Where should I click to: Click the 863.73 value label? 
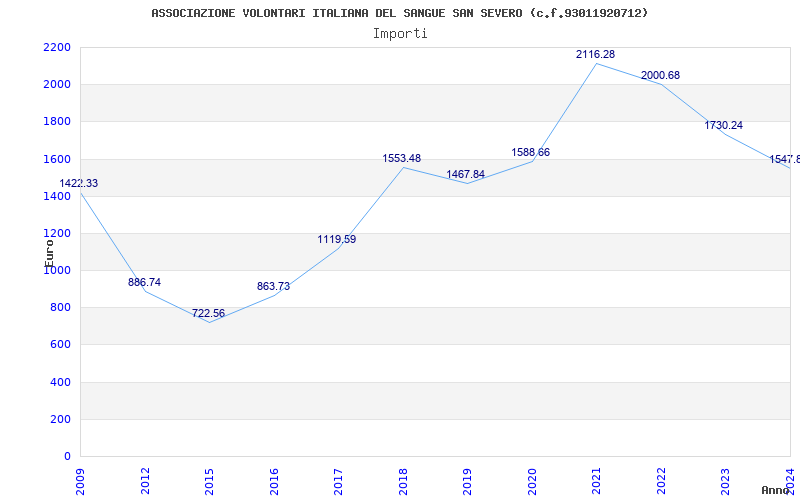click(x=273, y=286)
